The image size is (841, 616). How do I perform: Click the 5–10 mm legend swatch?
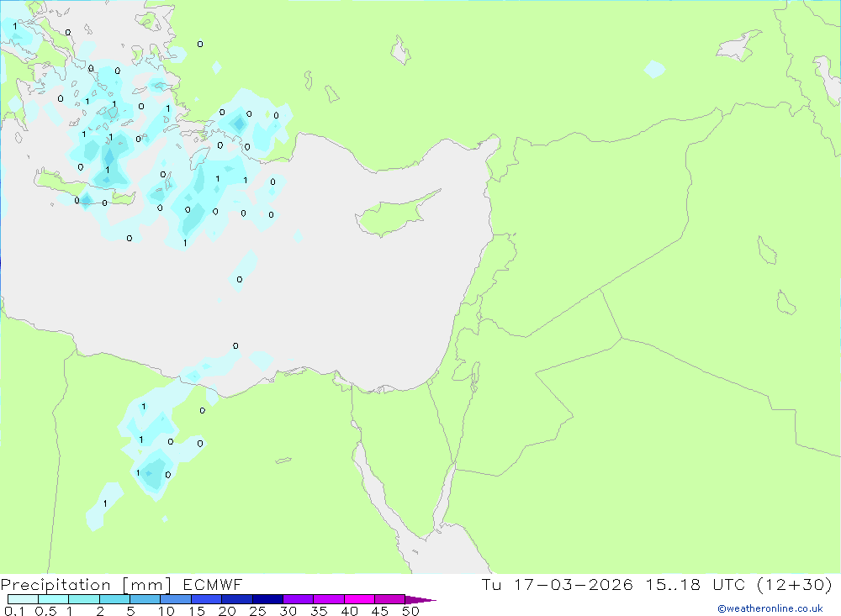pos(145,599)
